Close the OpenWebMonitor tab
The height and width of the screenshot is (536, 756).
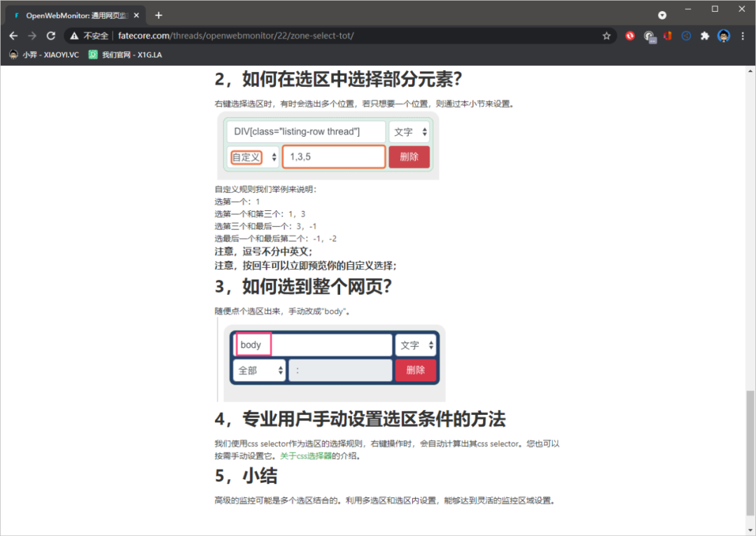[x=136, y=15]
